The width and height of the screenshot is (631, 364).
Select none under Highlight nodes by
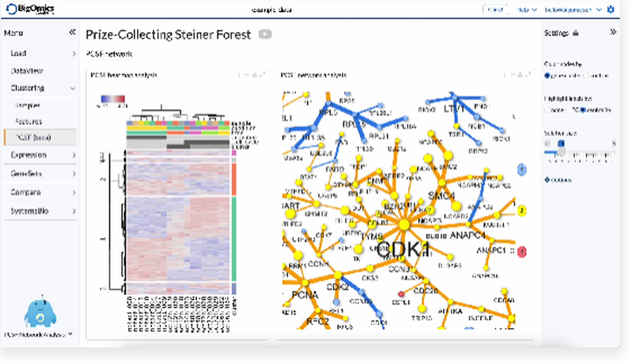[x=547, y=110]
